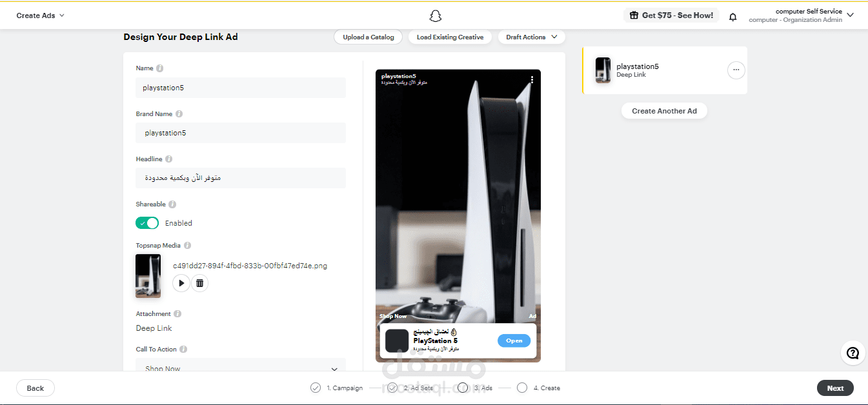Open info tooltip next to Headline

[x=168, y=159]
